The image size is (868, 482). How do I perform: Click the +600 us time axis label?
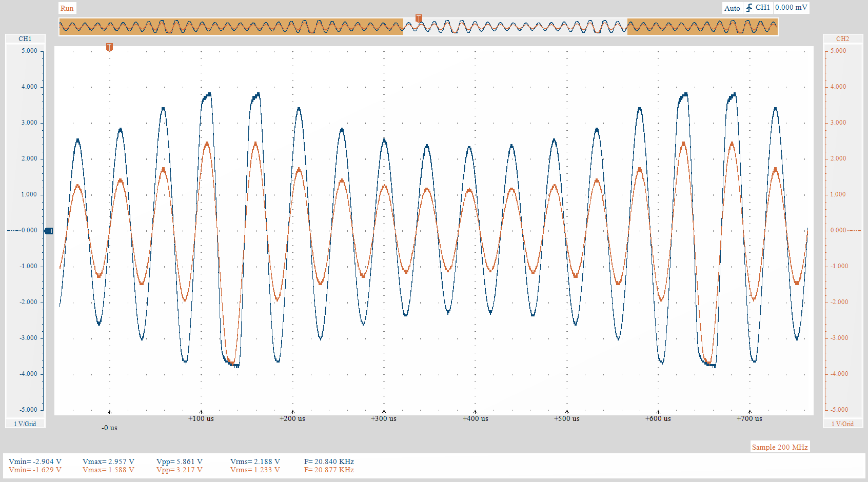click(x=658, y=418)
